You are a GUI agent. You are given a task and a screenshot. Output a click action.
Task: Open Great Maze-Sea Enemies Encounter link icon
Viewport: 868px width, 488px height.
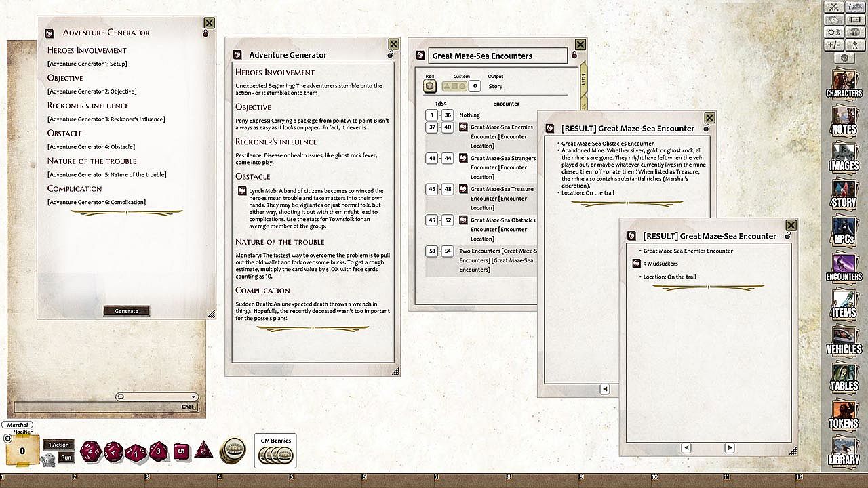(464, 127)
